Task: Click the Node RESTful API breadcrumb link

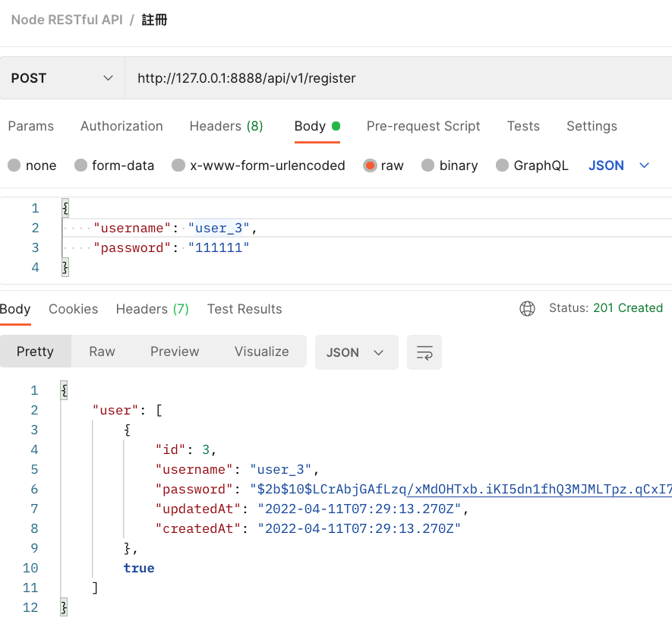Action: click(x=67, y=20)
